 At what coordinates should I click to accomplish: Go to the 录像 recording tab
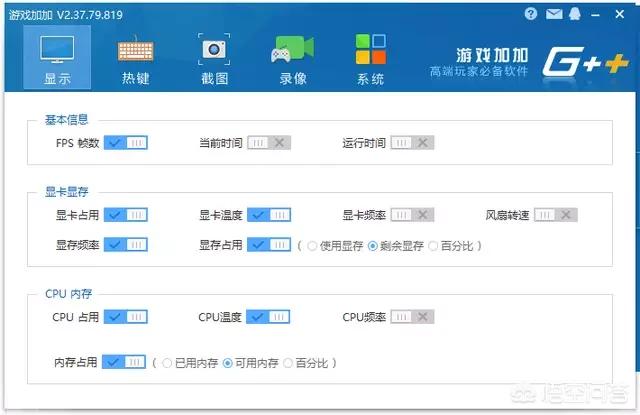coord(293,60)
